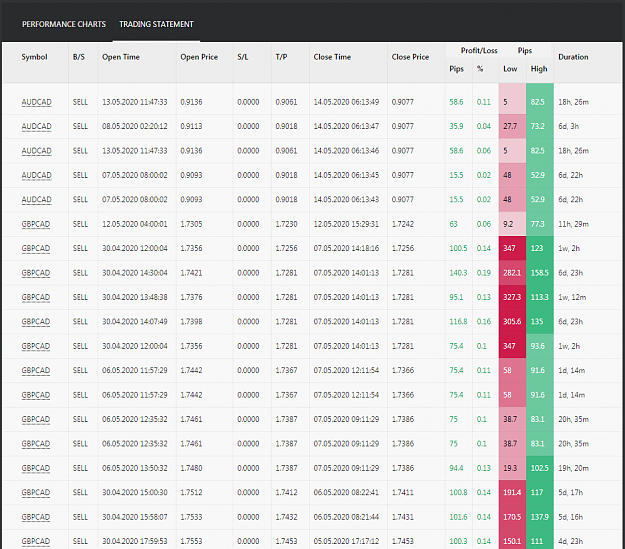
Task: Click the S/L column header
Action: point(243,57)
